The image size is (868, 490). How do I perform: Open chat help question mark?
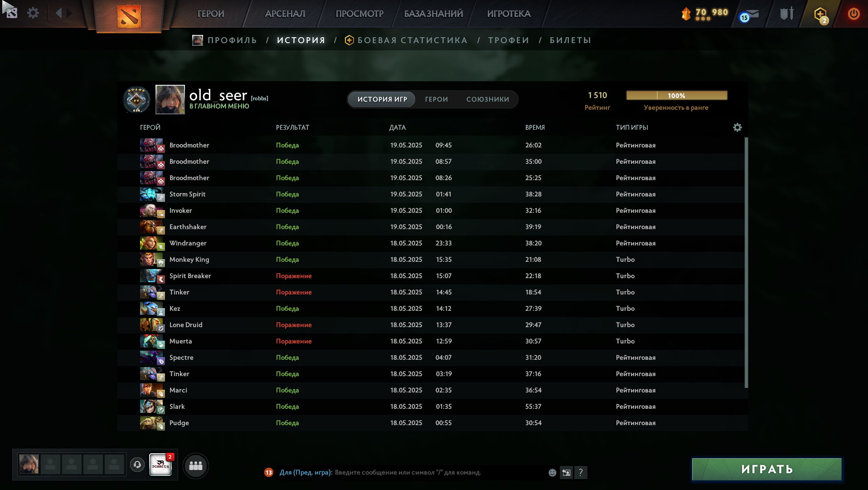click(581, 472)
